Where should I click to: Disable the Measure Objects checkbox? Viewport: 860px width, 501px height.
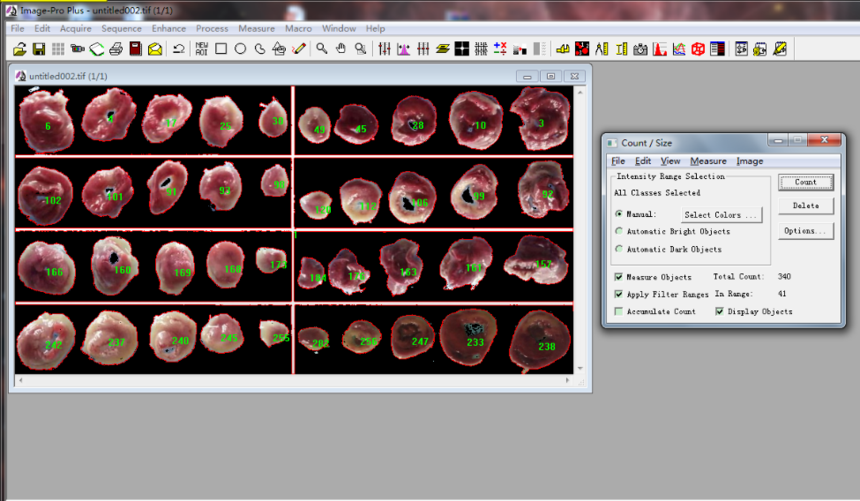[x=619, y=277]
